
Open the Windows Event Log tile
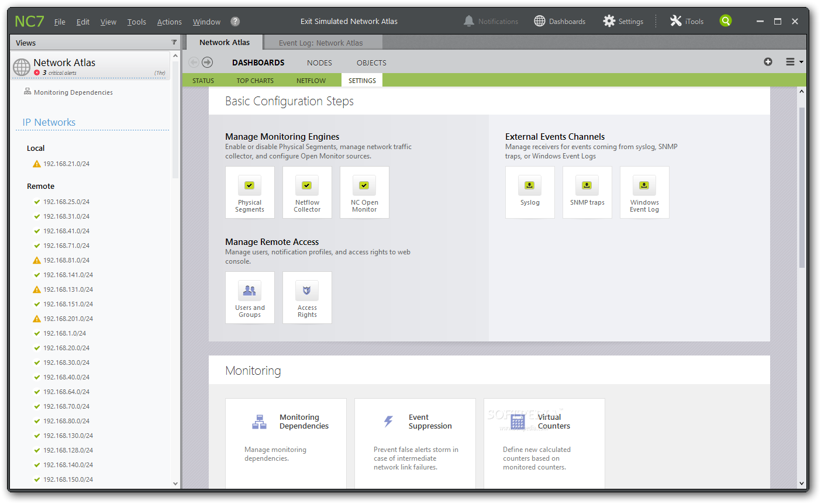click(x=644, y=192)
